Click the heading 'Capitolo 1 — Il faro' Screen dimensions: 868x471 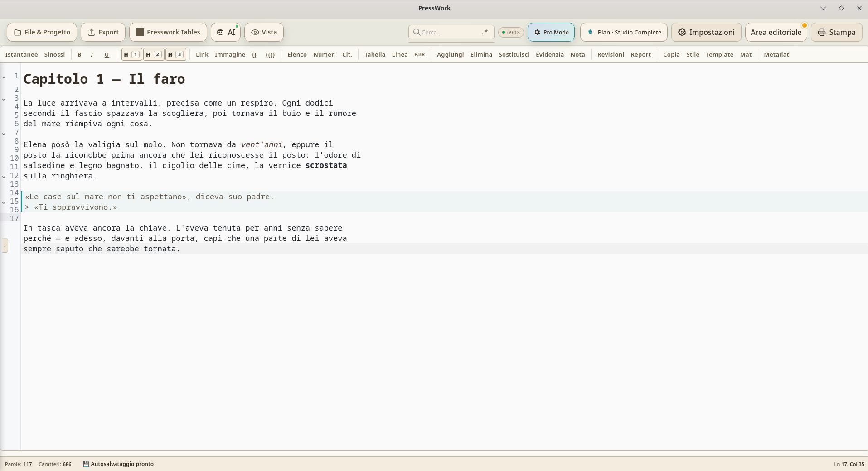pyautogui.click(x=104, y=79)
